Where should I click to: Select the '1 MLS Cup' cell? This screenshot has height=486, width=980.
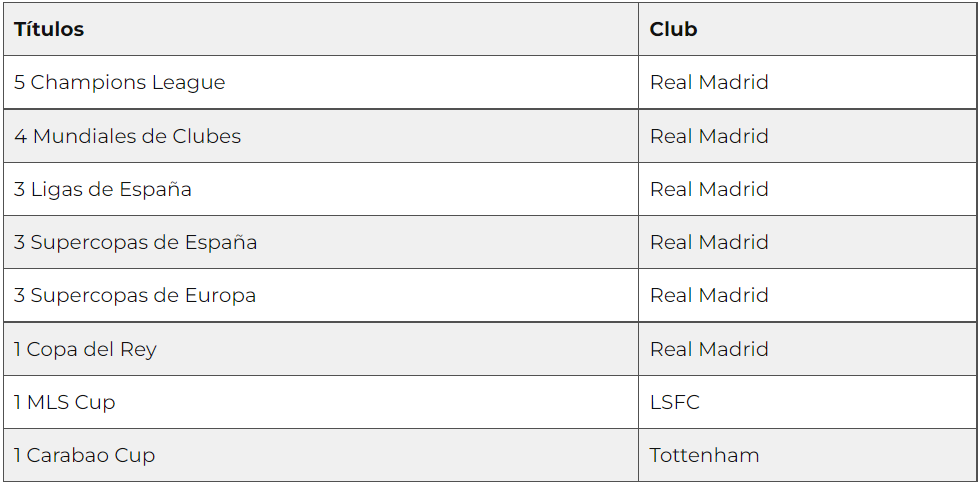coord(65,402)
